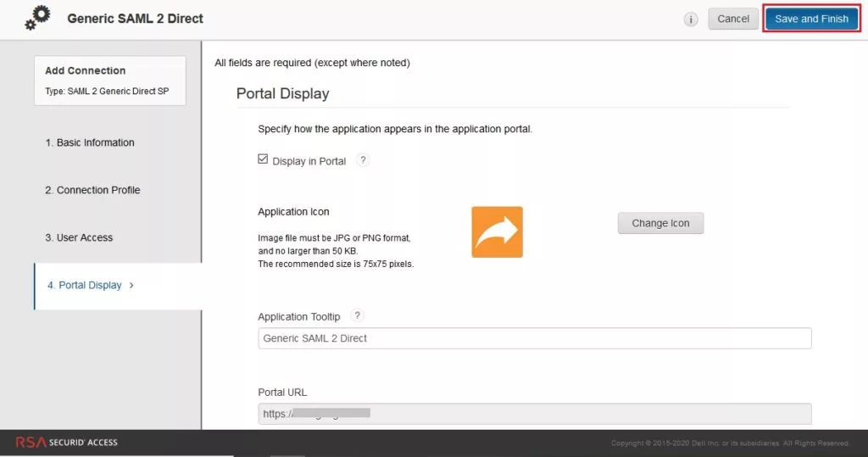Click the Portal URL label
The height and width of the screenshot is (457, 868).
281,393
